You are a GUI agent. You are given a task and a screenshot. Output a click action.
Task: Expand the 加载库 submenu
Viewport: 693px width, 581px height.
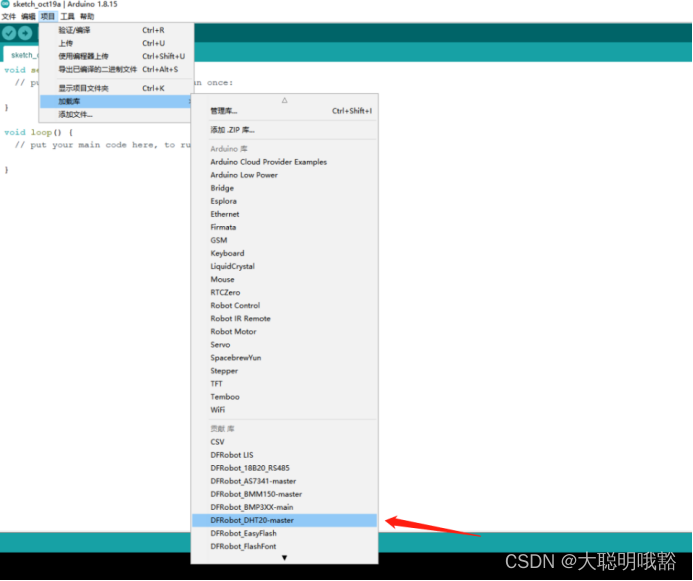[116, 102]
